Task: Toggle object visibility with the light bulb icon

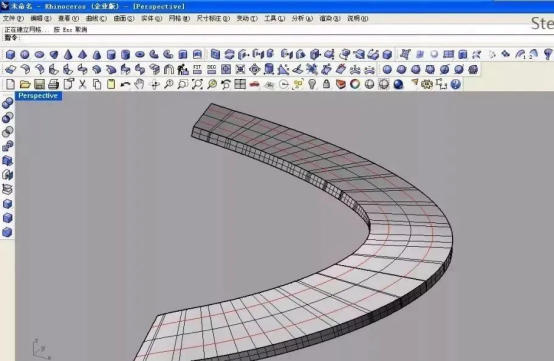Action: (x=312, y=84)
